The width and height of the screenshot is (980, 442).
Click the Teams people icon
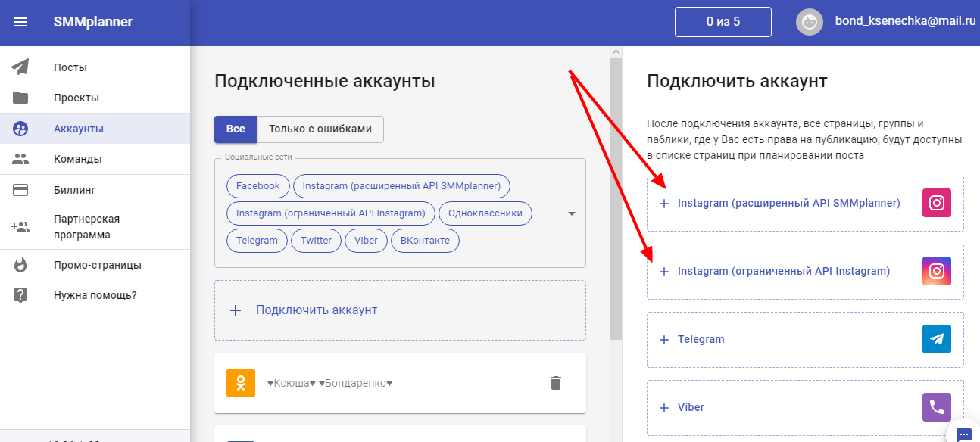click(20, 159)
